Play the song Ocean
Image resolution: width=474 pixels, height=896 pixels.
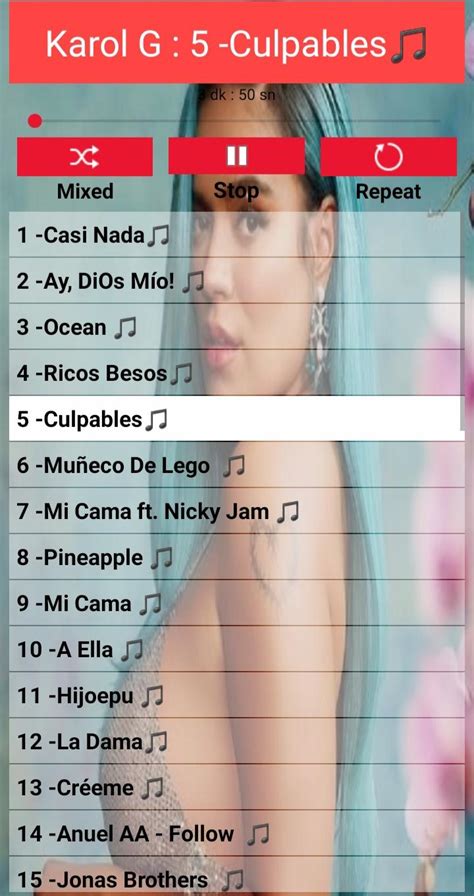234,327
